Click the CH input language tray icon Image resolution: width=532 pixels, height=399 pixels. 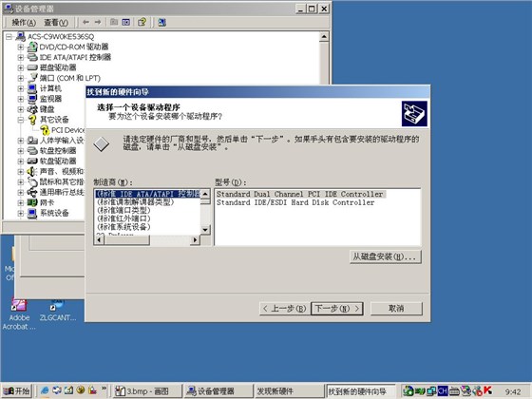click(x=443, y=390)
